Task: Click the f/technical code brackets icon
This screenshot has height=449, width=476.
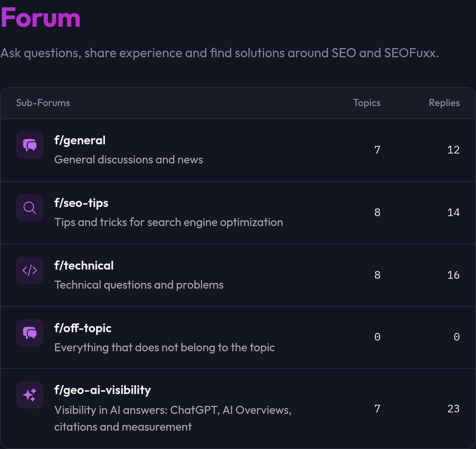Action: (30, 270)
